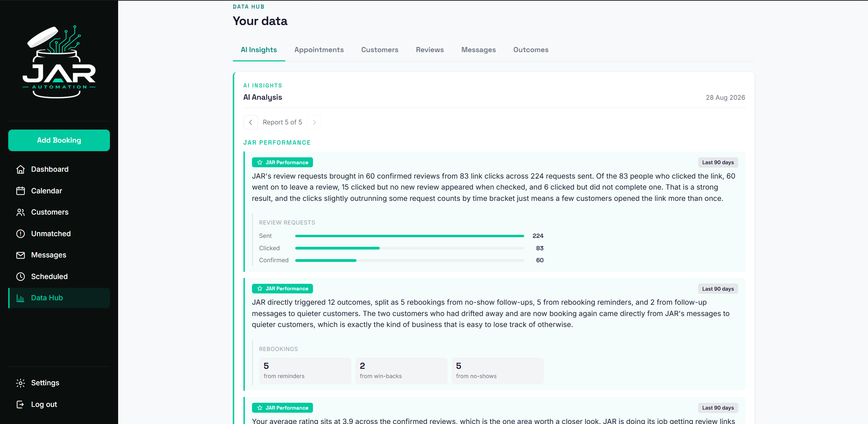This screenshot has width=868, height=424.
Task: Click the '2 from win-backs' rebooking card
Action: click(x=401, y=371)
